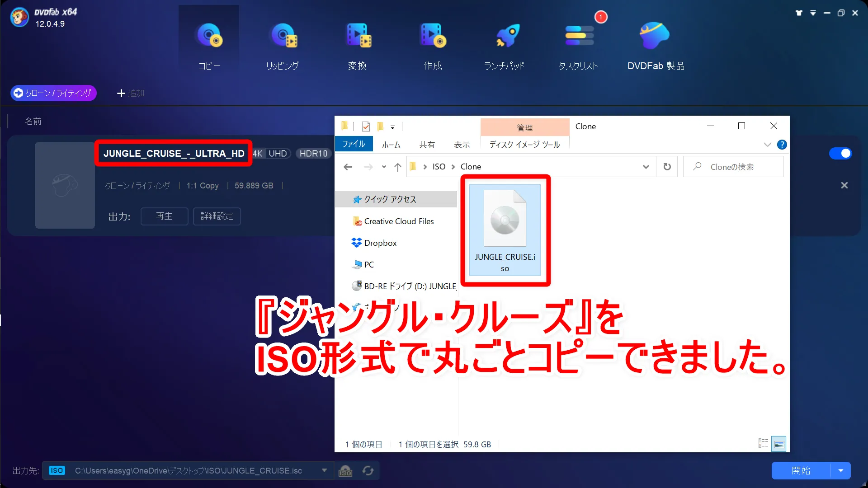Expand the Explorer ribbon chevron
Viewport: 868px width, 488px height.
click(x=767, y=145)
